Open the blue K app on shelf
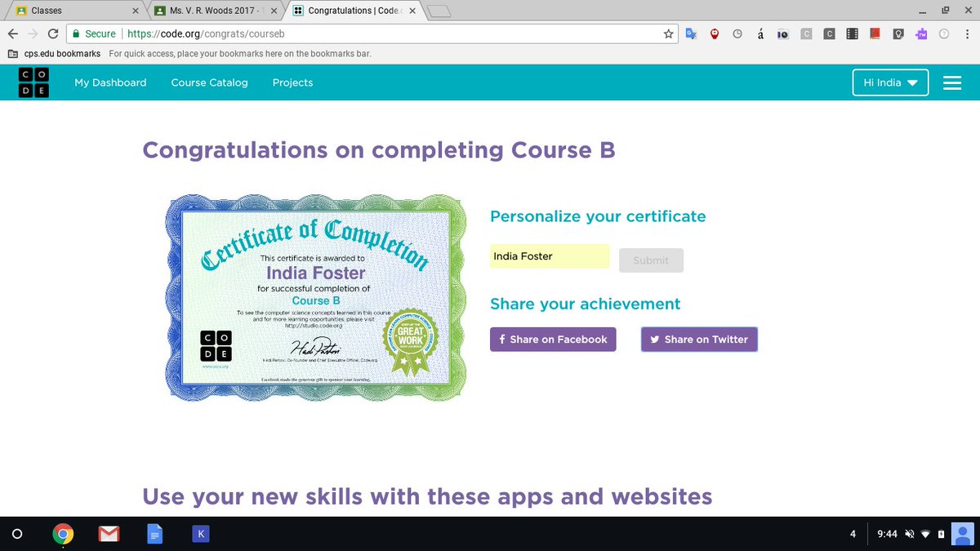This screenshot has height=551, width=980. pos(200,535)
